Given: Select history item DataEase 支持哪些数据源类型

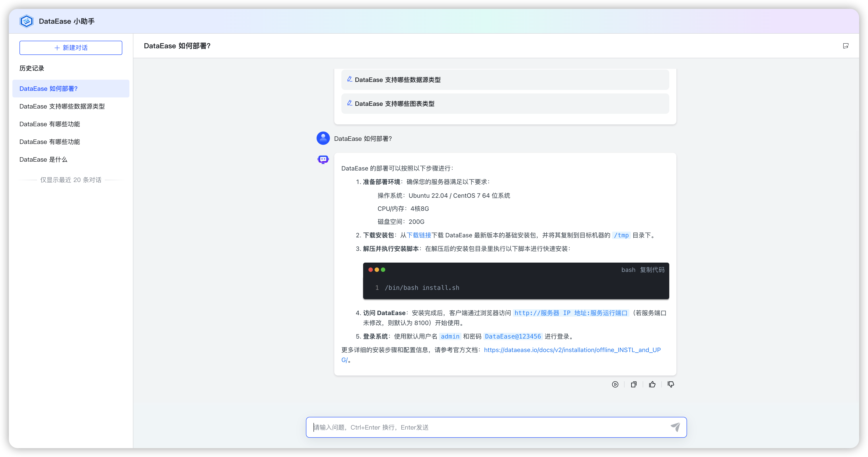Looking at the screenshot, I should click(62, 107).
